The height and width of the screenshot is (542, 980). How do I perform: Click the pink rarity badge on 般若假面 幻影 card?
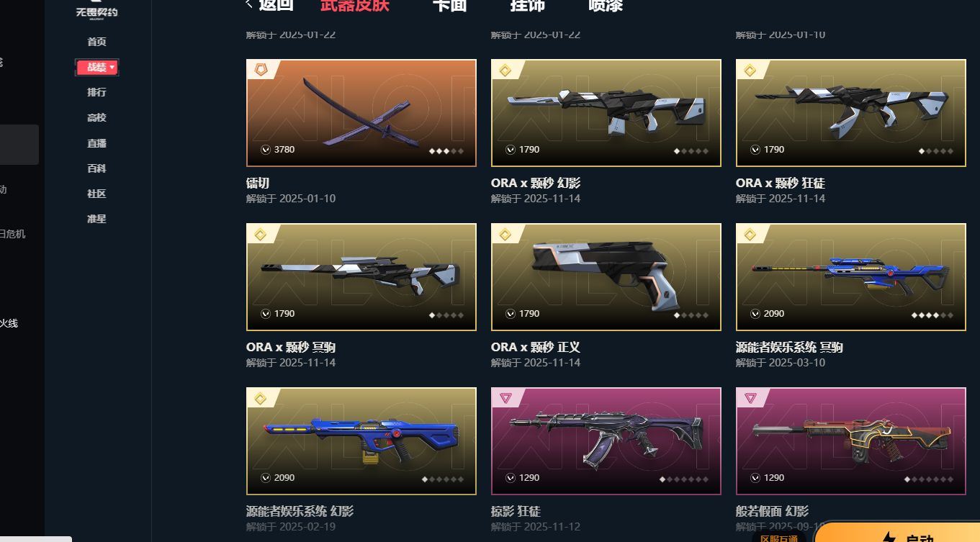tap(750, 398)
